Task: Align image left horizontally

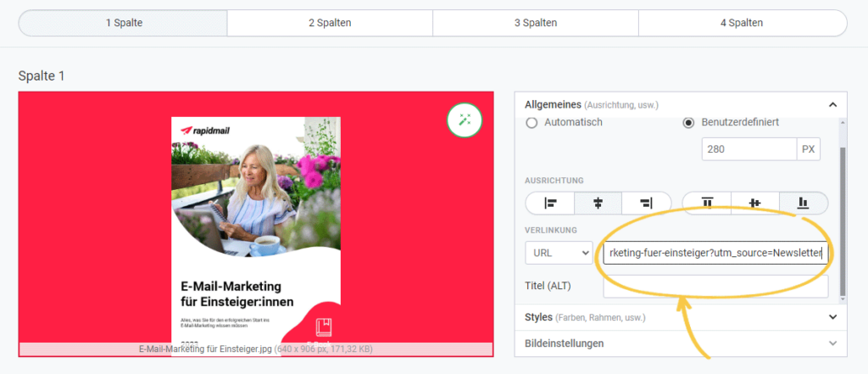Action: 549,204
